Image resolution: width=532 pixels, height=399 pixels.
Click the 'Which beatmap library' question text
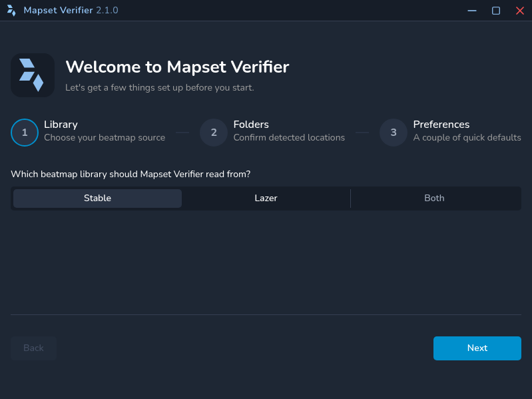point(131,174)
